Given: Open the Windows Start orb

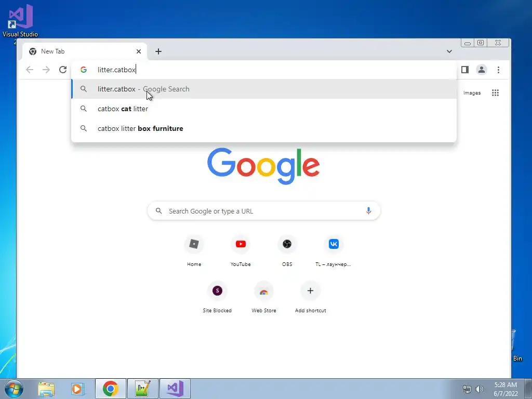Looking at the screenshot, I should tap(14, 389).
